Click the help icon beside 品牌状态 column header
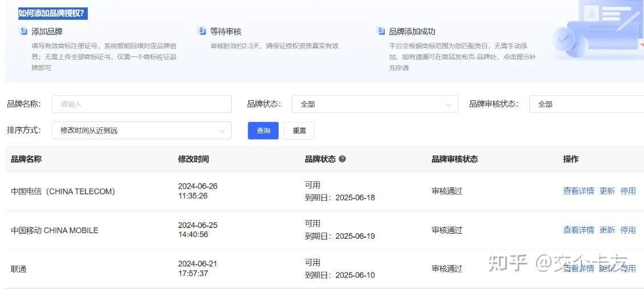This screenshot has height=289, width=644. pos(342,159)
